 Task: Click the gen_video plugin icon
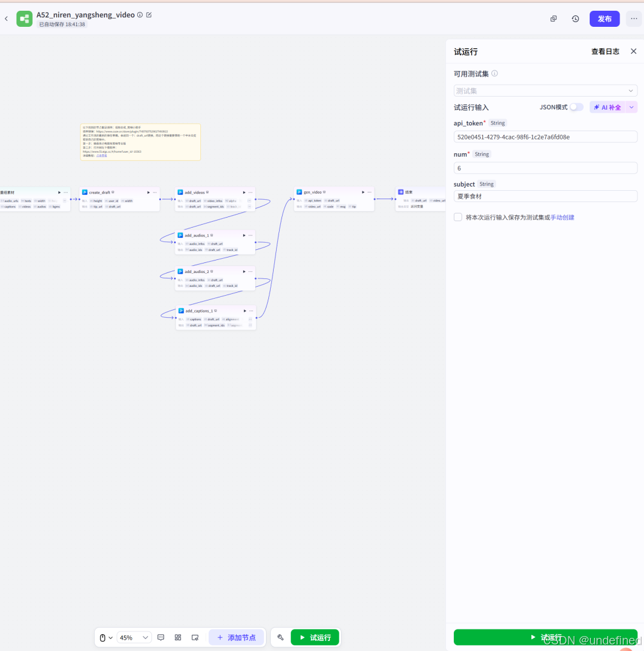click(299, 192)
